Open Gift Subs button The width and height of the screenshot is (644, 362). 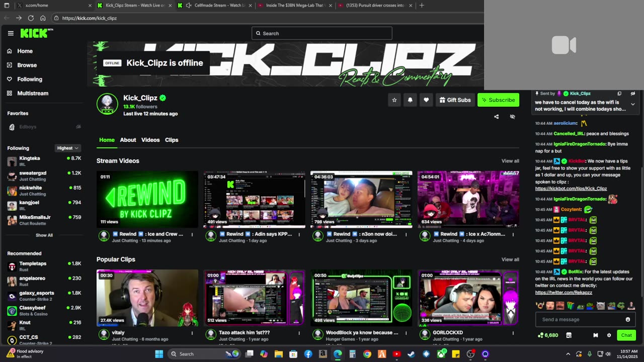[455, 100]
